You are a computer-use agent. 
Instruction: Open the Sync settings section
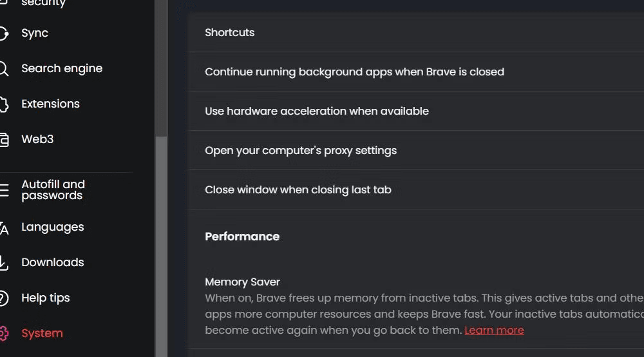point(35,33)
